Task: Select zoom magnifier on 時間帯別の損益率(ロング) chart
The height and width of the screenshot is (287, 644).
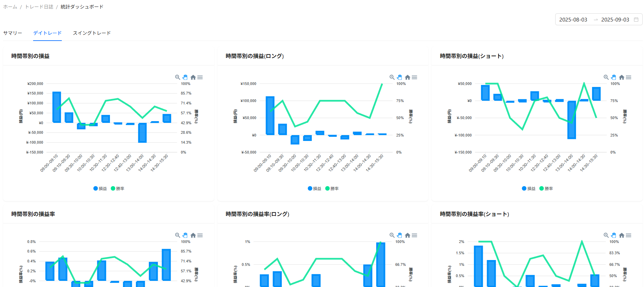Action: (392, 235)
